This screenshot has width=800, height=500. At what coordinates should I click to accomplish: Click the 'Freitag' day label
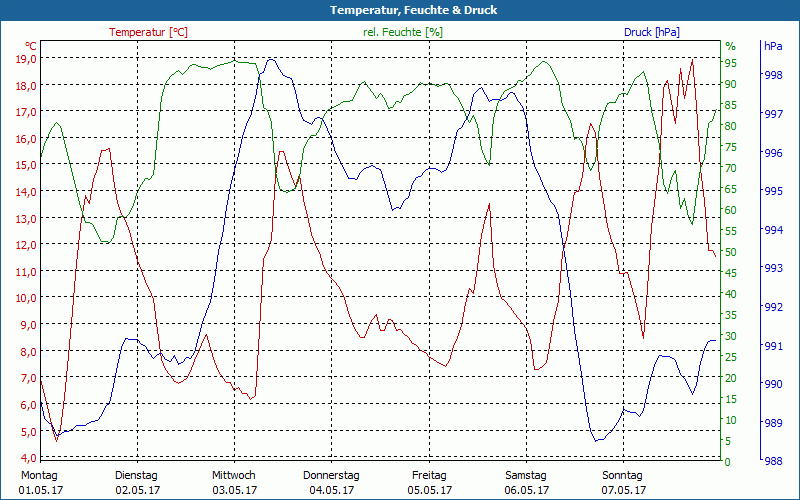click(429, 476)
